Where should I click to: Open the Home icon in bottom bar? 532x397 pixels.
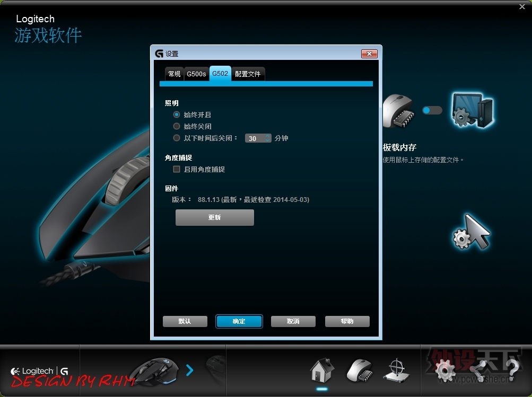pos(321,370)
